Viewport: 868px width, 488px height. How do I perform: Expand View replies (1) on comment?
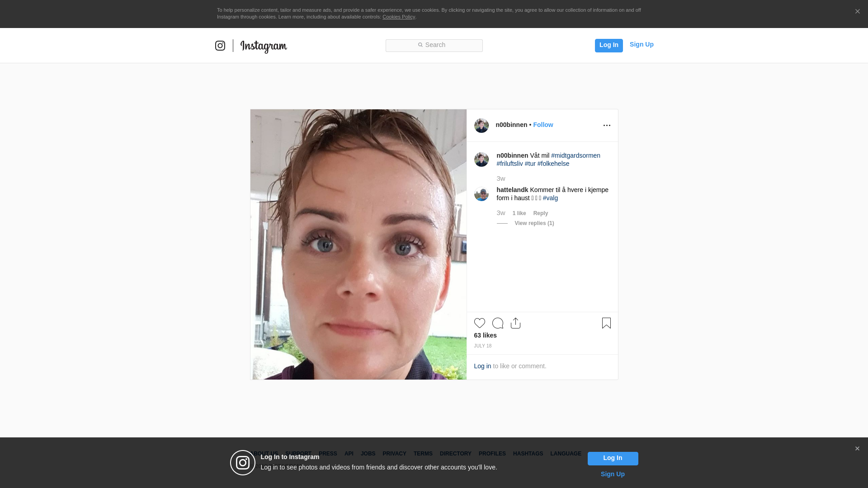534,223
